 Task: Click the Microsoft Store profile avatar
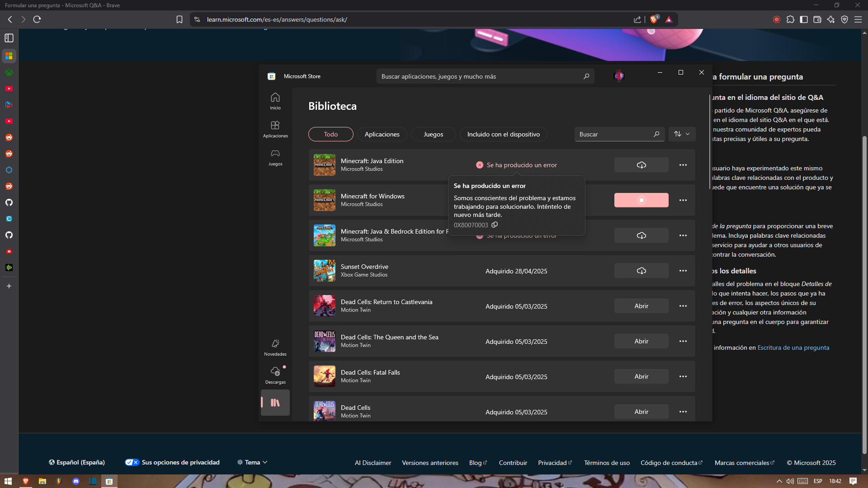tap(619, 76)
